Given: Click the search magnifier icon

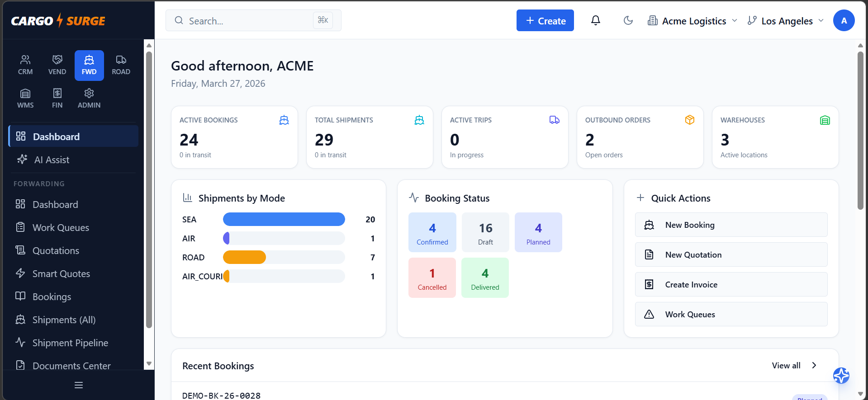Looking at the screenshot, I should [x=179, y=20].
